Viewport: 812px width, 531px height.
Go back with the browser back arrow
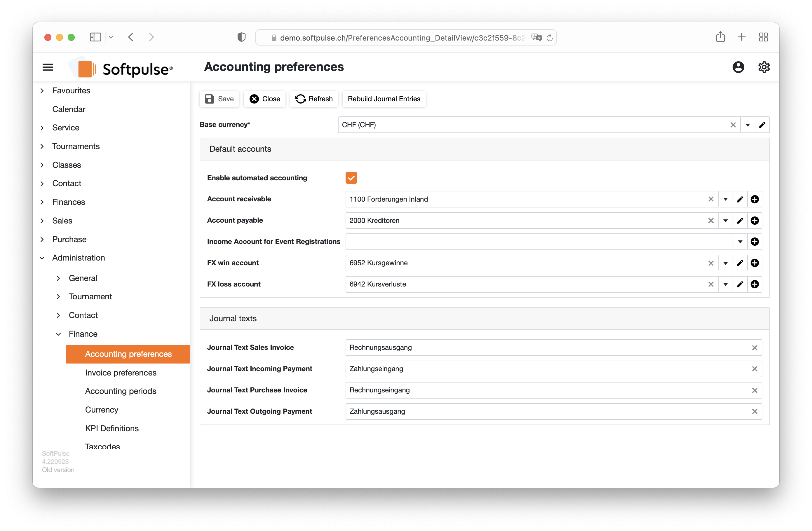tap(131, 37)
